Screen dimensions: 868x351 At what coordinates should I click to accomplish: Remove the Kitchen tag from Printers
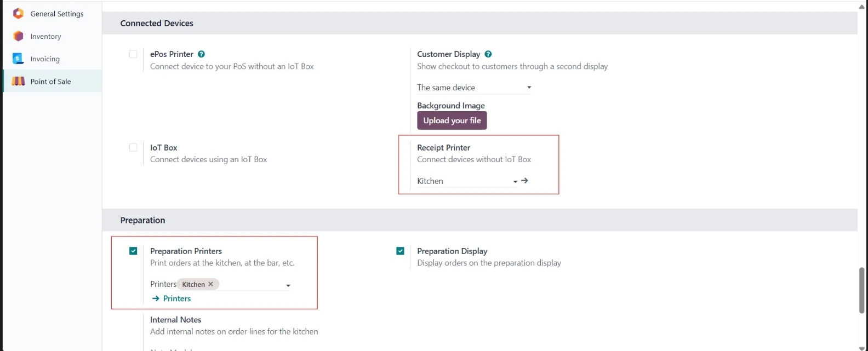coord(211,284)
